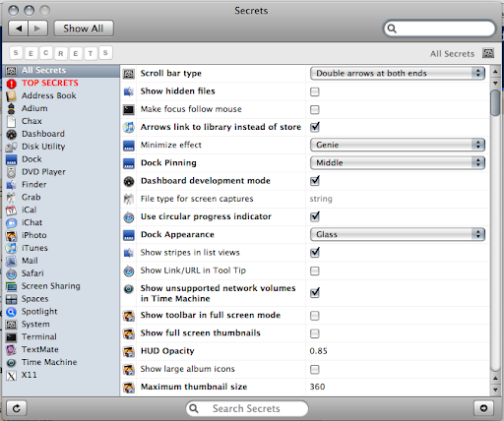Toggle Make focus follow mouse checkbox
Viewport: 504px width, 421px height.
(315, 109)
